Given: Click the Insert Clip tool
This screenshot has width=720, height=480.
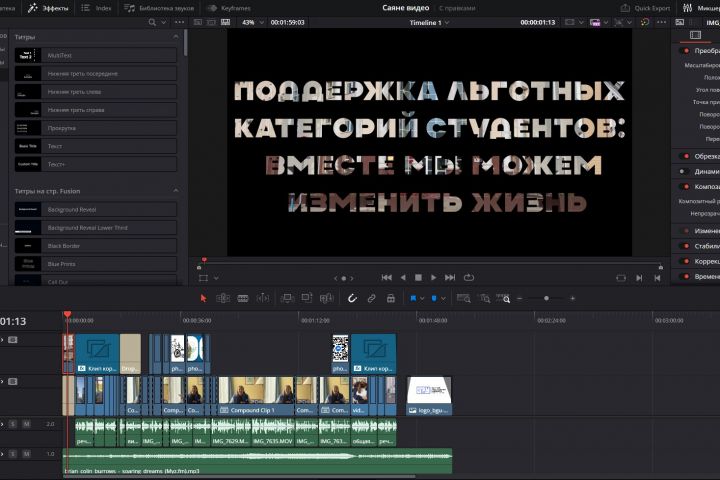Looking at the screenshot, I should tap(287, 299).
